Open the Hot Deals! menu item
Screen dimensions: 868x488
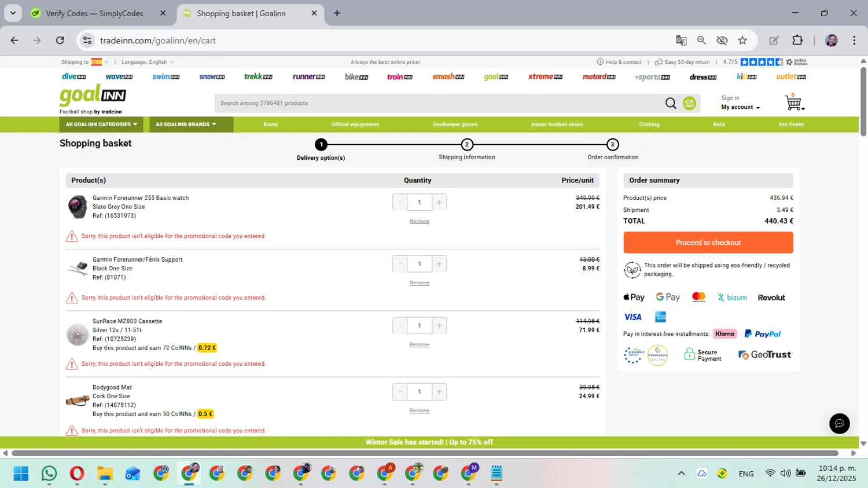click(x=791, y=124)
